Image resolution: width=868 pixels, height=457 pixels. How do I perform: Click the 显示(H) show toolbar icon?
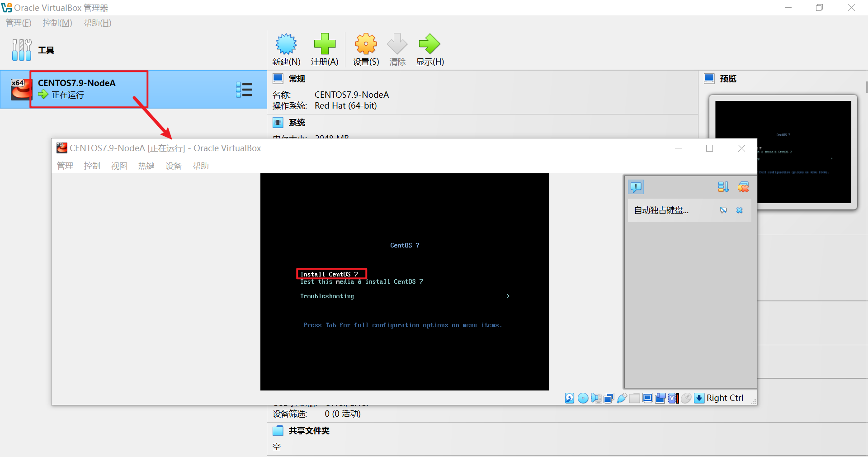[x=430, y=49]
